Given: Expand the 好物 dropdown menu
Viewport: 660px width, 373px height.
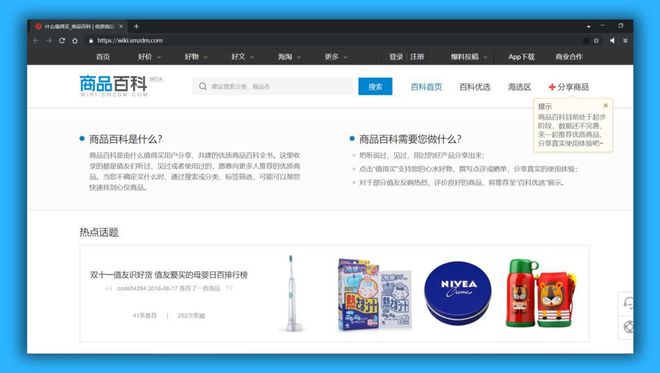Looking at the screenshot, I should [x=196, y=56].
